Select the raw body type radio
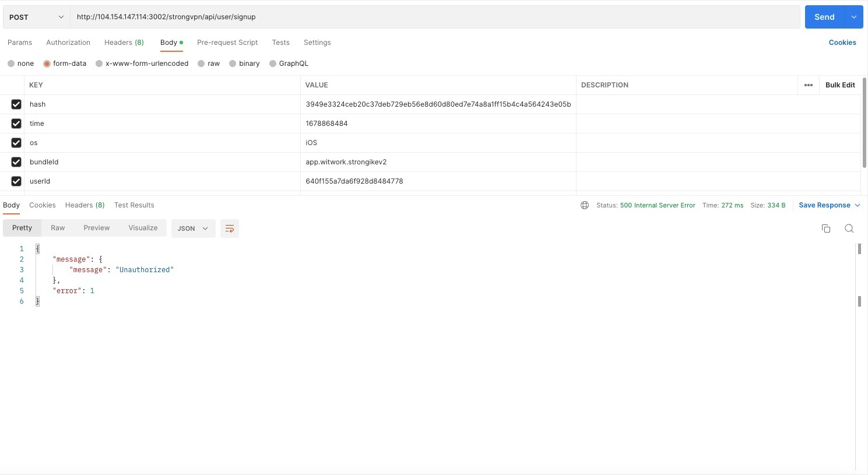868x475 pixels. click(x=201, y=64)
